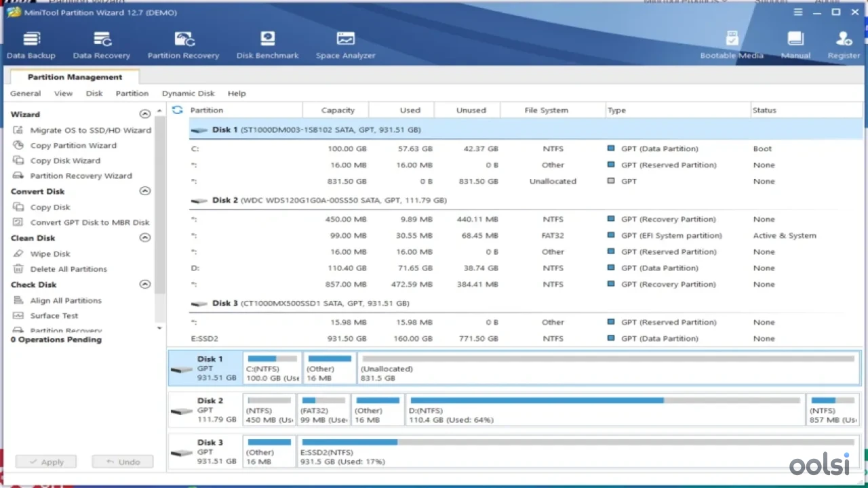The image size is (868, 488).
Task: Select the 831.50 GB Unallocated row
Action: 526,181
